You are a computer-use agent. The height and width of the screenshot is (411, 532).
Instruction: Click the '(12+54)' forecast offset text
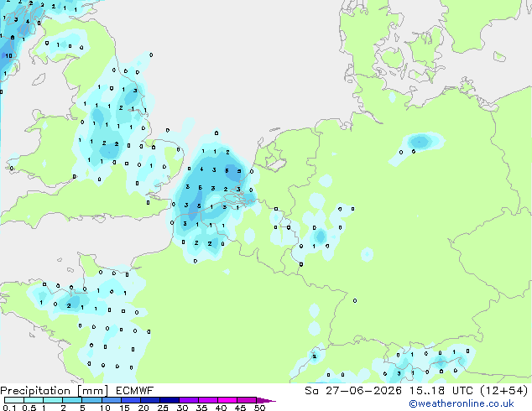[504, 391]
